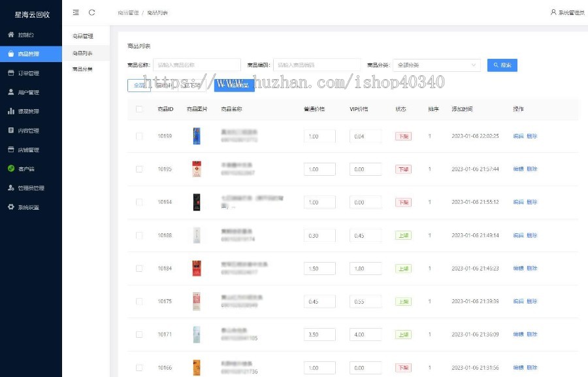This screenshot has height=377, width=588.
Task: Click 删除 for product 10195
Action: pos(532,169)
